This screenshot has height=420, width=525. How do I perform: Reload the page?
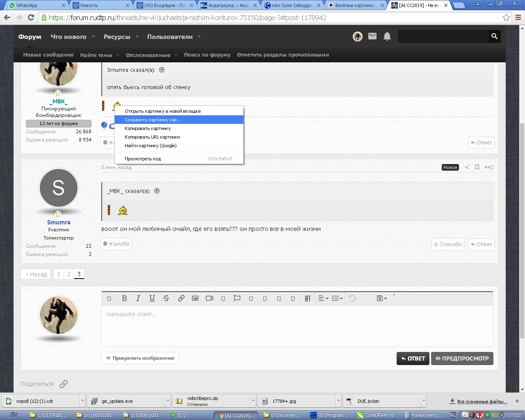[31, 18]
